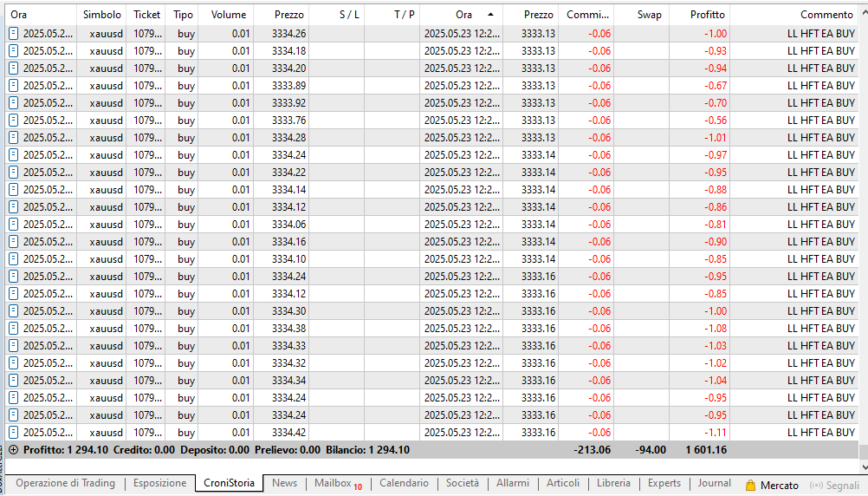Click the order icon for row priced 3334.34
868x496 pixels.
pyautogui.click(x=13, y=381)
